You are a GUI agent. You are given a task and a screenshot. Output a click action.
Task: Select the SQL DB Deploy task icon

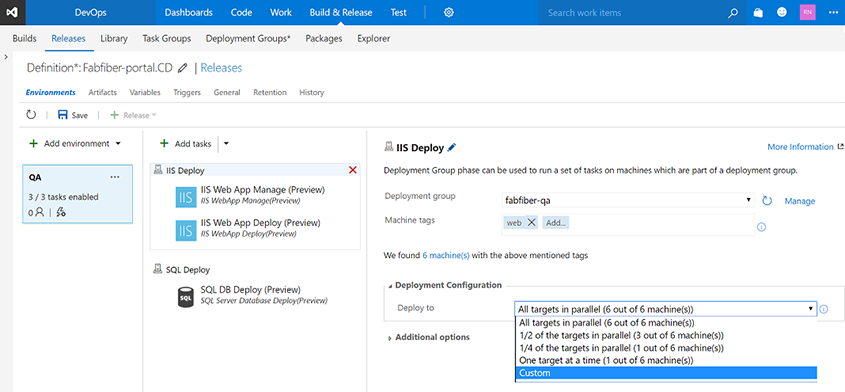click(185, 297)
